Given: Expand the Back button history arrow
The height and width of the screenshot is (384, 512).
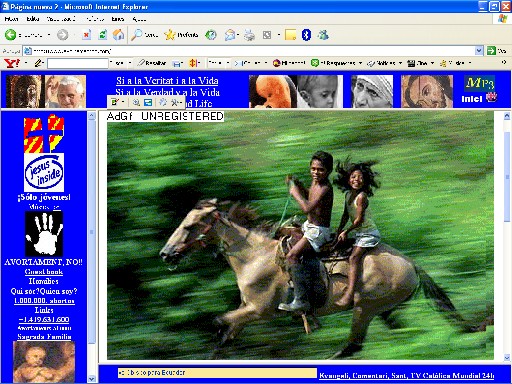Looking at the screenshot, I should [49, 35].
